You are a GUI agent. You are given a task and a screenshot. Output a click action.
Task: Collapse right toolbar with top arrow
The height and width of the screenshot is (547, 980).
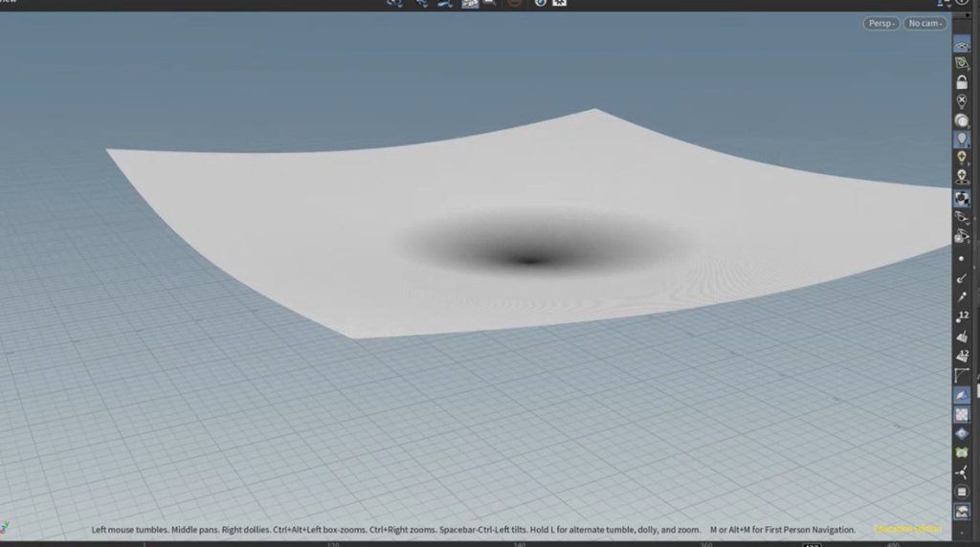pyautogui.click(x=962, y=5)
